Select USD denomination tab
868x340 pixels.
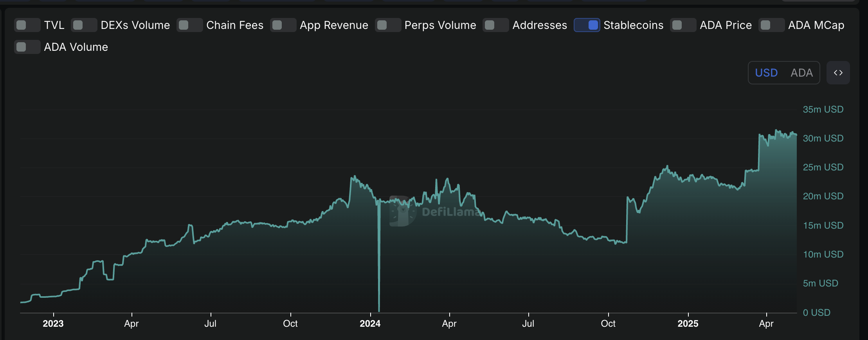pyautogui.click(x=766, y=73)
